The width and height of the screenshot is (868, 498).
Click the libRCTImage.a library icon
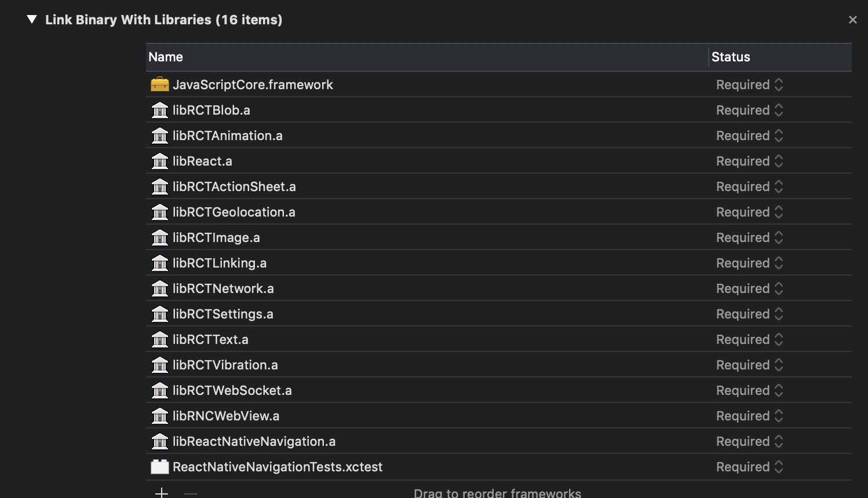(159, 237)
